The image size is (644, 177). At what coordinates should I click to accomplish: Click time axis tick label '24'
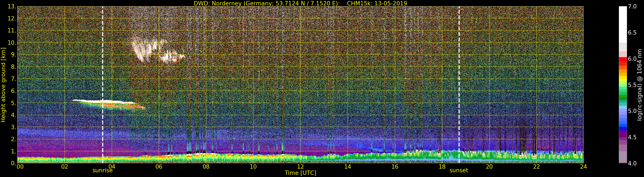point(583,167)
